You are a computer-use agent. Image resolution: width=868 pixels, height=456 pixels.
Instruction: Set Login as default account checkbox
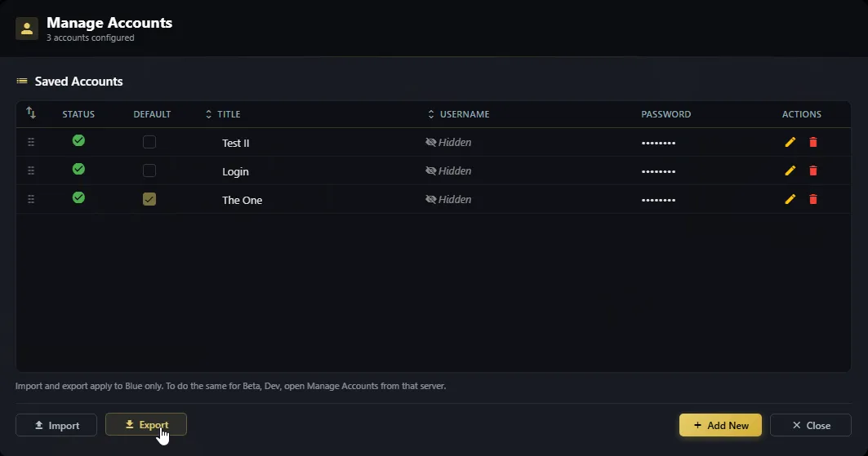[x=149, y=170]
